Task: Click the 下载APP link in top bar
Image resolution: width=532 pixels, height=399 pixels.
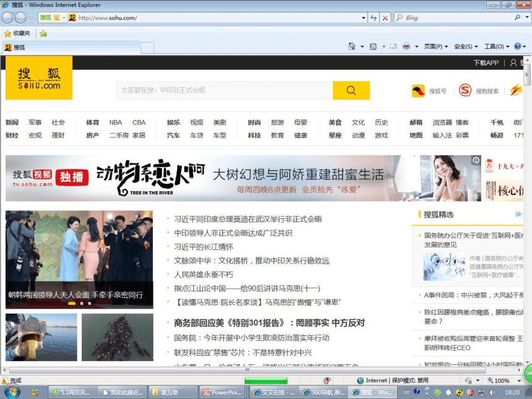Action: 486,62
